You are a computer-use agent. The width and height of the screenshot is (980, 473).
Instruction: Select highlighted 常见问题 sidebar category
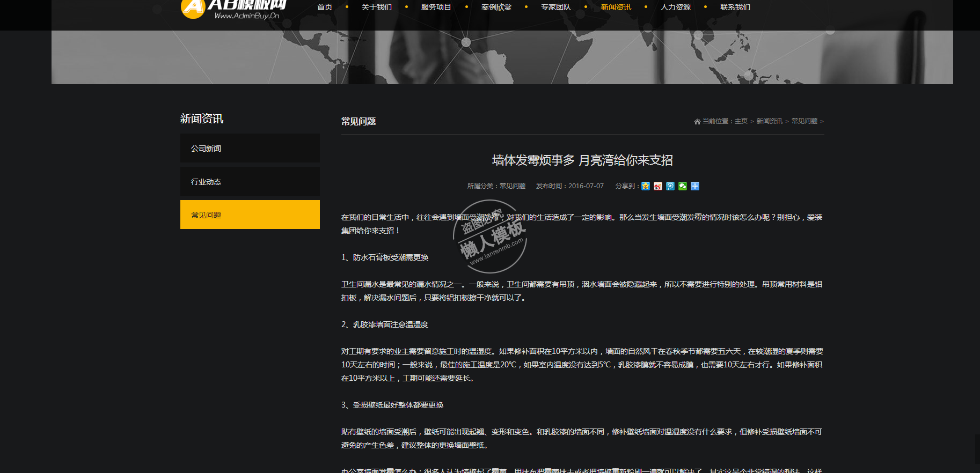pyautogui.click(x=250, y=215)
